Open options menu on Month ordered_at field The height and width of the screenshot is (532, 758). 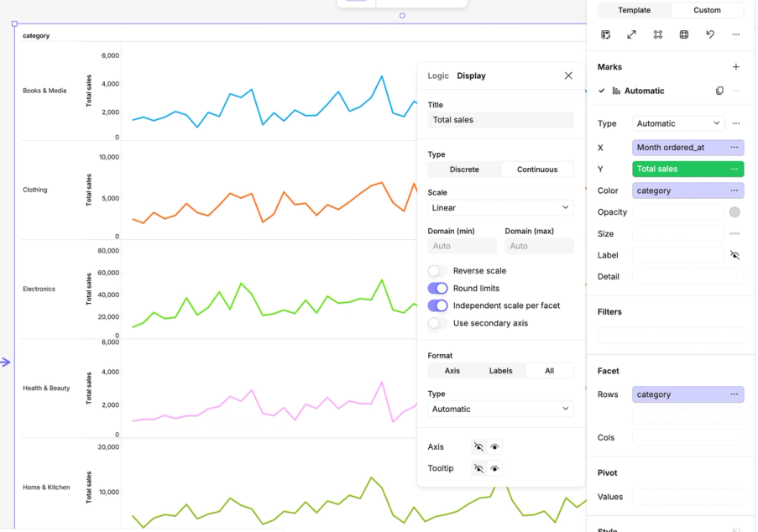tap(734, 148)
